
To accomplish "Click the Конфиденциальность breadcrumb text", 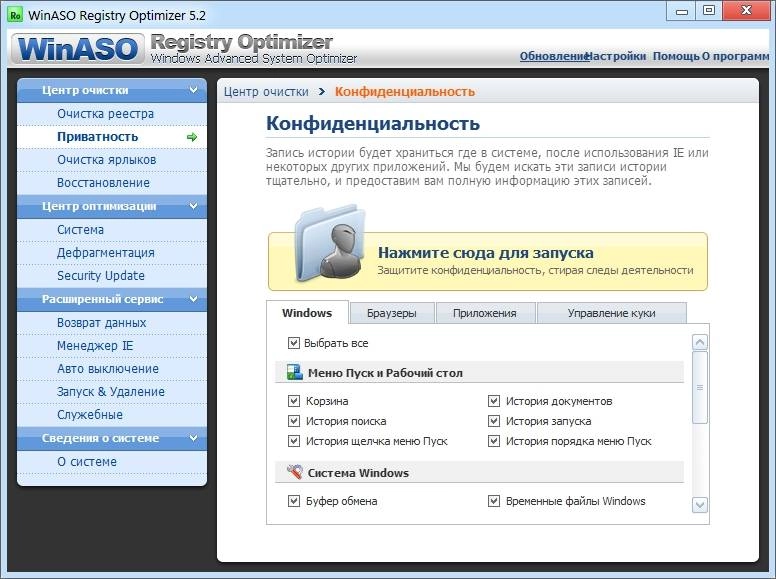I will click(405, 92).
